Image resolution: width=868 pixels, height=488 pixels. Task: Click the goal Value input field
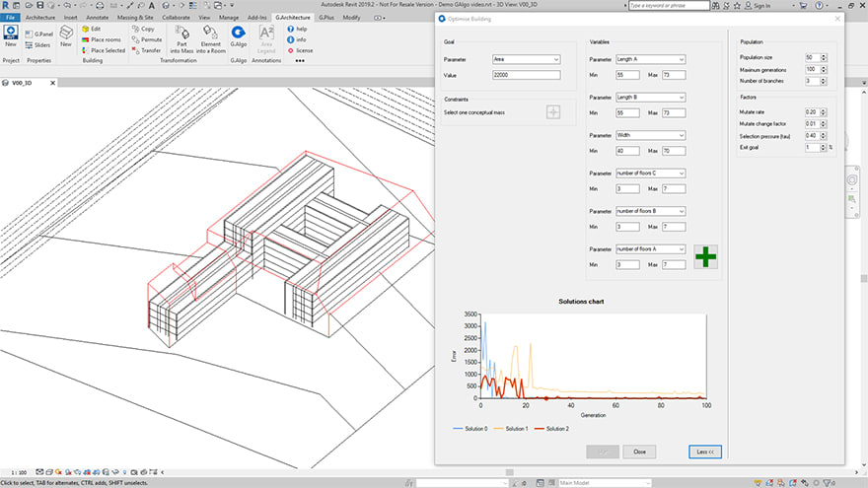pyautogui.click(x=526, y=75)
